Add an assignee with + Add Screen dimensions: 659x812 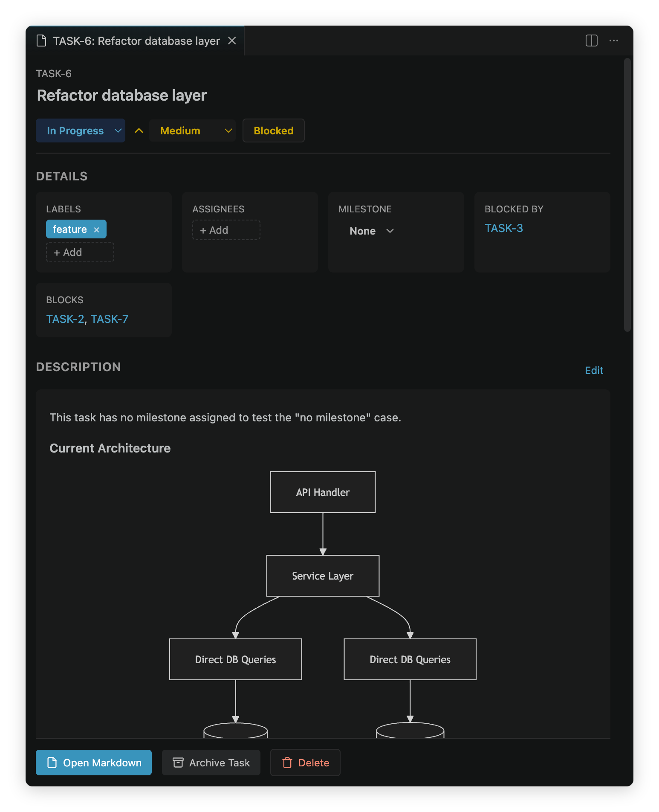[226, 230]
